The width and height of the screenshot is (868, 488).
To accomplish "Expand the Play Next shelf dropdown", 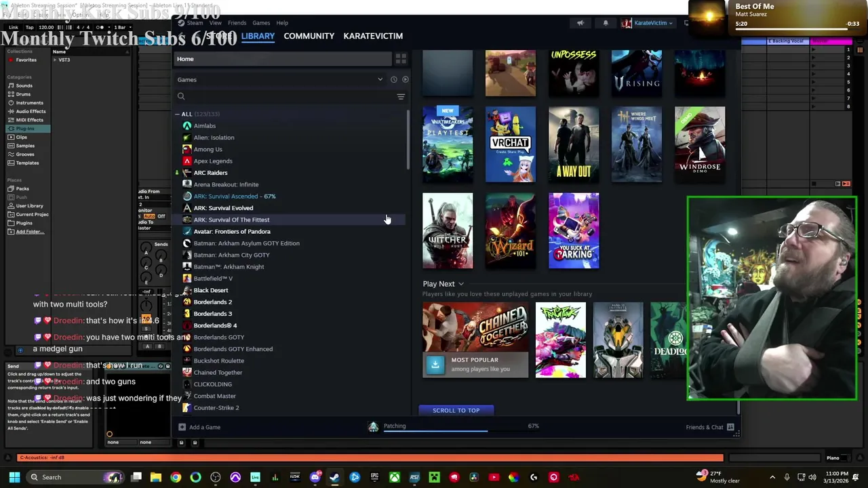I will tap(461, 284).
